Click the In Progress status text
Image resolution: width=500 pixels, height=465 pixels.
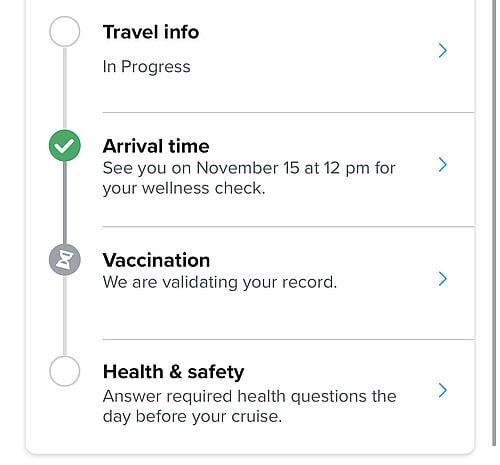coord(147,66)
